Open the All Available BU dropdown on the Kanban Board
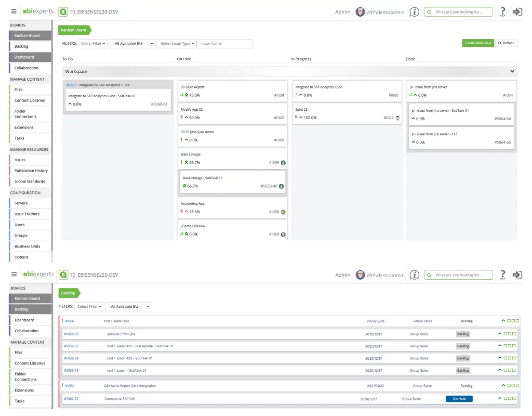Image resolution: width=532 pixels, height=416 pixels. 132,44
